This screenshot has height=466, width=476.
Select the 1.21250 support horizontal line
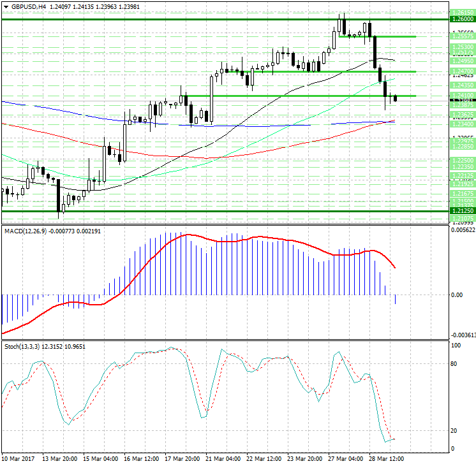(x=225, y=211)
